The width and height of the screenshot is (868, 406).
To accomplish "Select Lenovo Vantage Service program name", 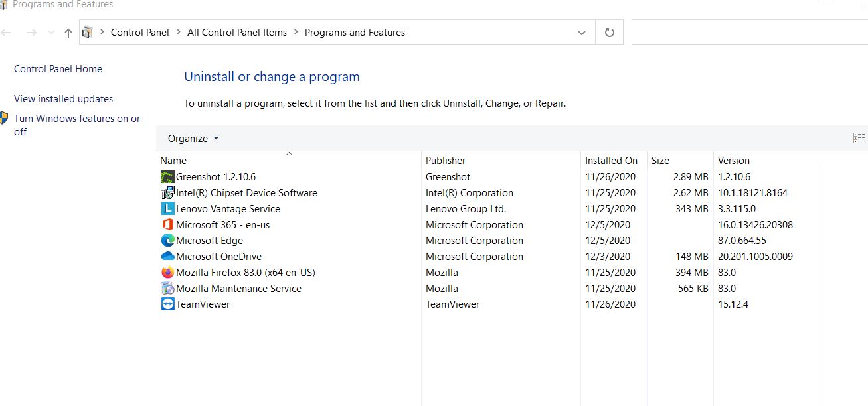I will pos(228,209).
